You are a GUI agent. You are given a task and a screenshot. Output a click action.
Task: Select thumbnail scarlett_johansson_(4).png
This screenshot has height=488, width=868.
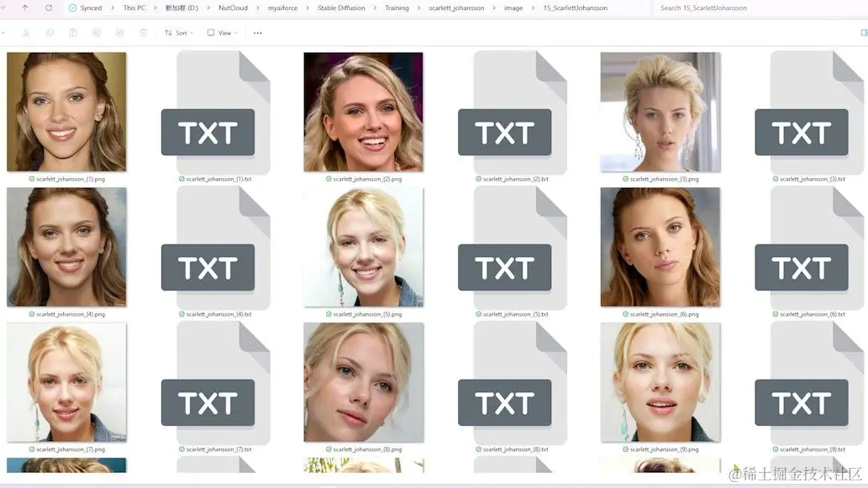point(66,247)
